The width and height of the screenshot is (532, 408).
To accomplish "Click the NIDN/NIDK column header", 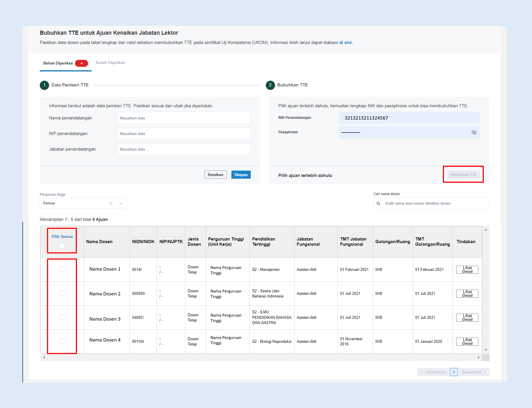I will point(143,242).
